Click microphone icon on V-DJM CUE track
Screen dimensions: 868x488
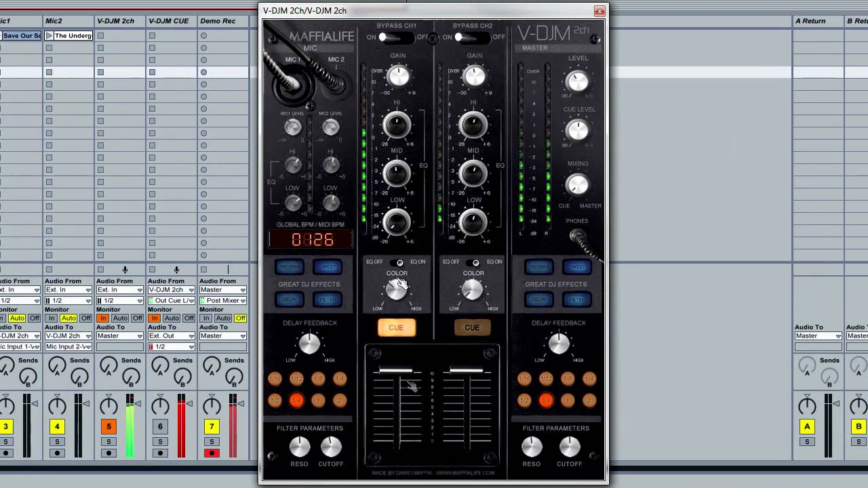pyautogui.click(x=176, y=270)
